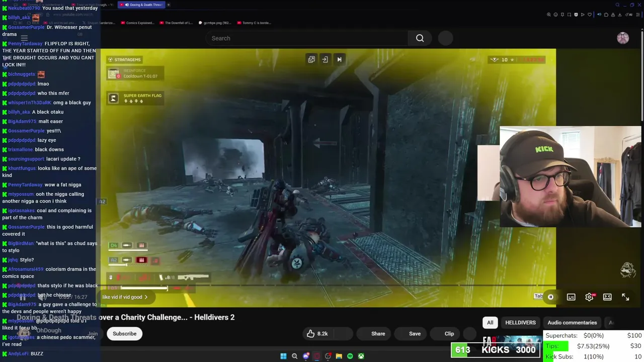Open the YouTube account avatar menu
The height and width of the screenshot is (362, 644).
(623, 38)
